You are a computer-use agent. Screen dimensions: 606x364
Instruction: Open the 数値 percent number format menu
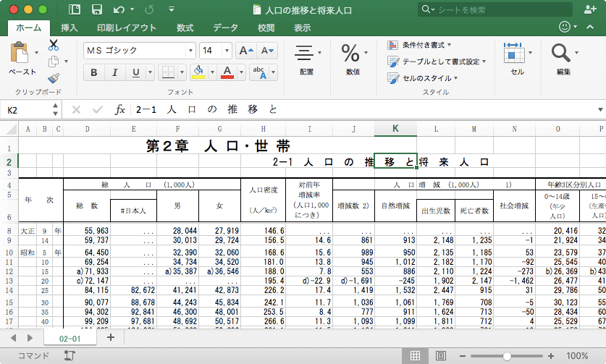click(x=353, y=59)
